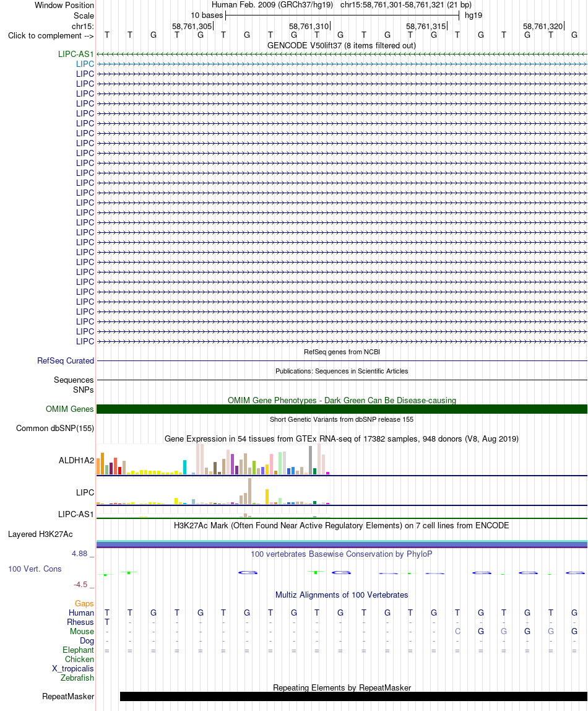Click the Rhesus alignment row label
Screen dimensions: 588x711
tap(80, 622)
